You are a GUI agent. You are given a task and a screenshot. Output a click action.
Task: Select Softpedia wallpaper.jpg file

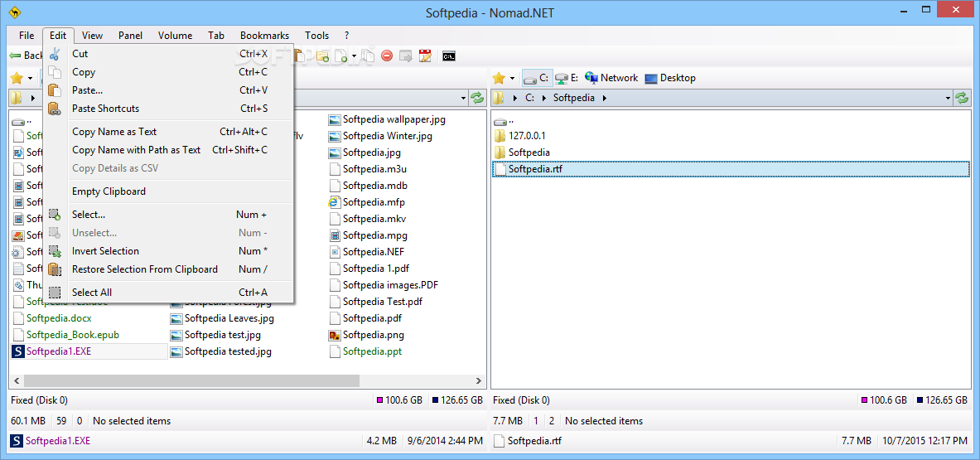(388, 119)
